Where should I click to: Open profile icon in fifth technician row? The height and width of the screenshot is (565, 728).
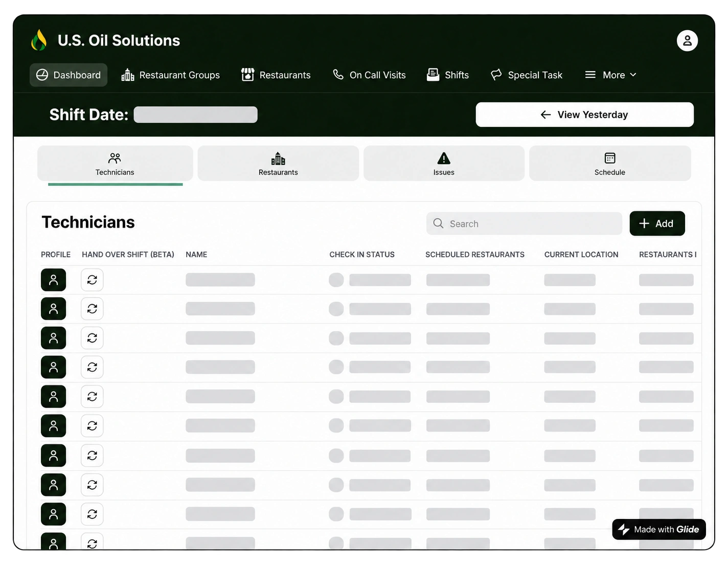[54, 396]
